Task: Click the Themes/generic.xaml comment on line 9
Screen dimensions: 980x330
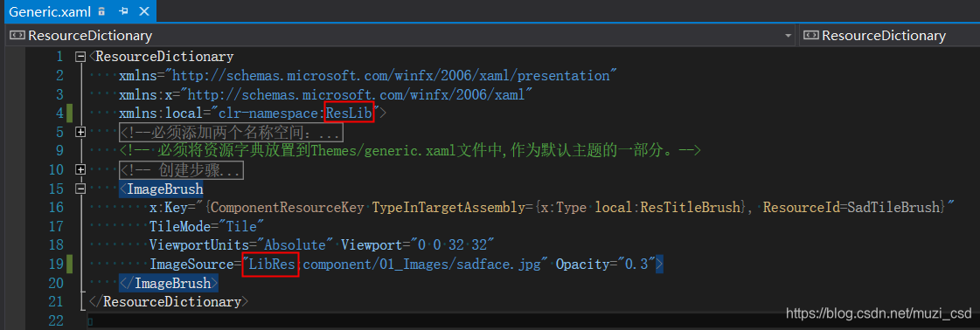Action: click(411, 151)
